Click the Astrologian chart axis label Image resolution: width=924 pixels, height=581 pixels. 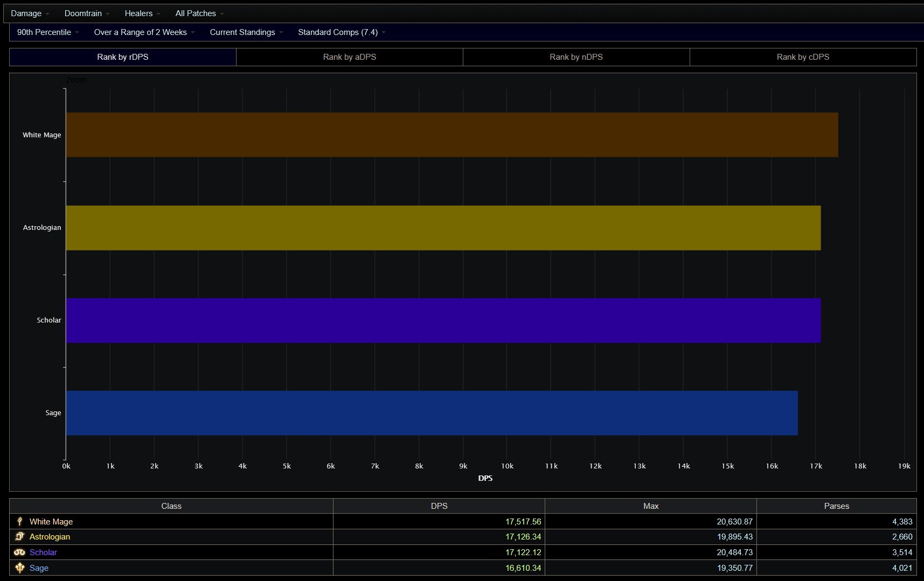(x=42, y=227)
